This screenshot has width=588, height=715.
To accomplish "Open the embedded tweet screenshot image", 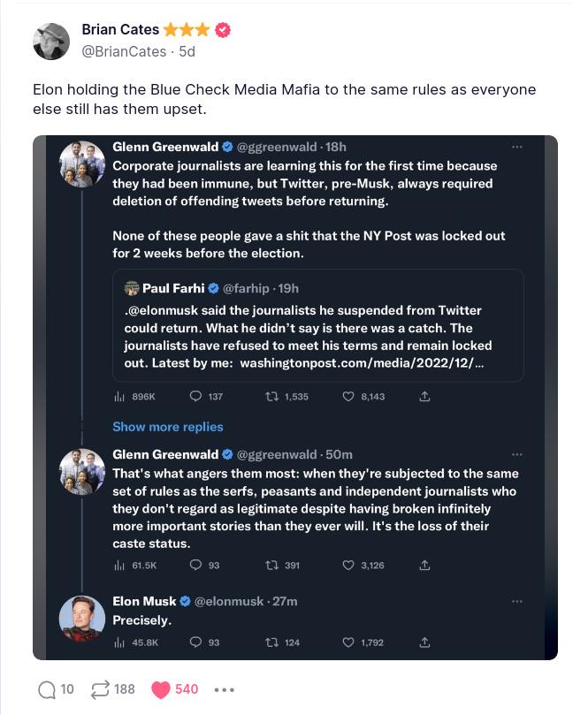I will point(294,397).
